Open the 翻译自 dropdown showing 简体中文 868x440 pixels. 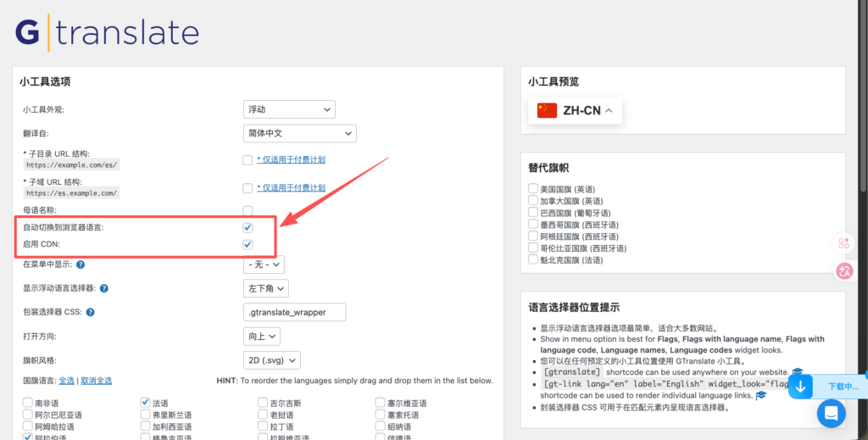pos(299,133)
